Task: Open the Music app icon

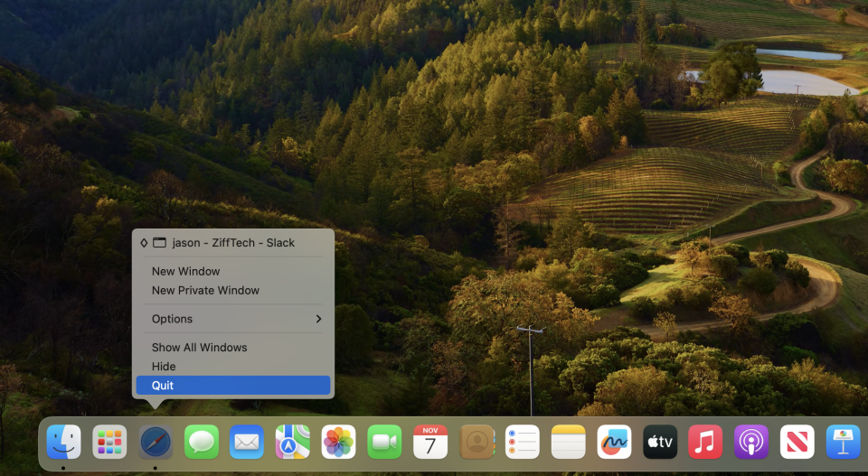Action: pyautogui.click(x=705, y=442)
